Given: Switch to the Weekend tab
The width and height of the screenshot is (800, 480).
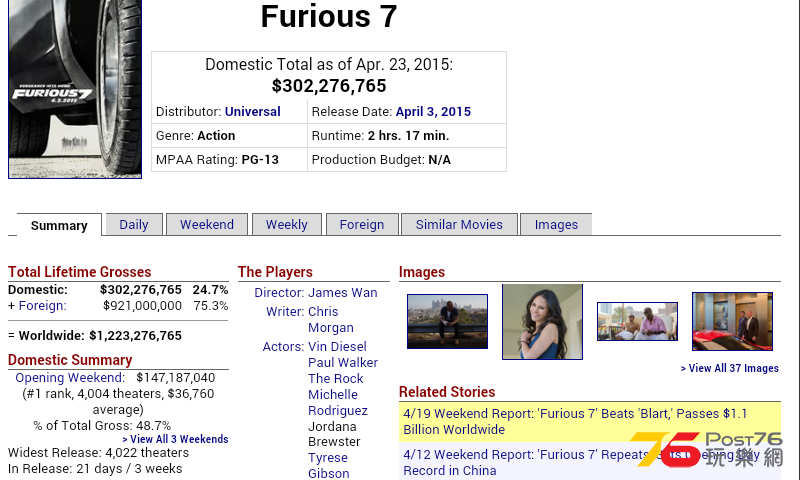Looking at the screenshot, I should [207, 225].
